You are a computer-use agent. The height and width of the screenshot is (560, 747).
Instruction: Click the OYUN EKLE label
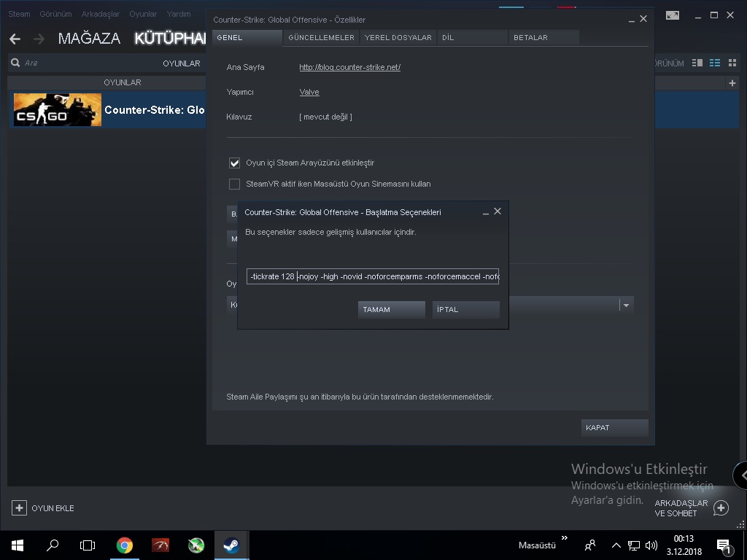(x=53, y=508)
